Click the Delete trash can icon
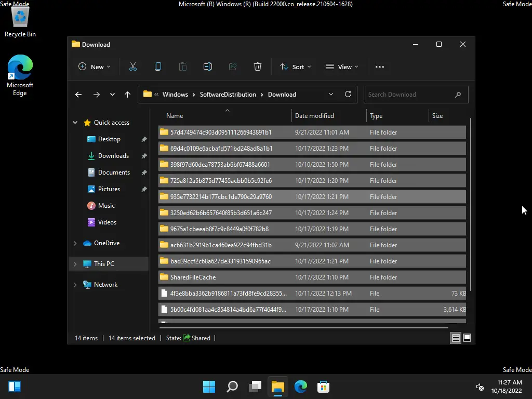532x399 pixels. [x=258, y=67]
